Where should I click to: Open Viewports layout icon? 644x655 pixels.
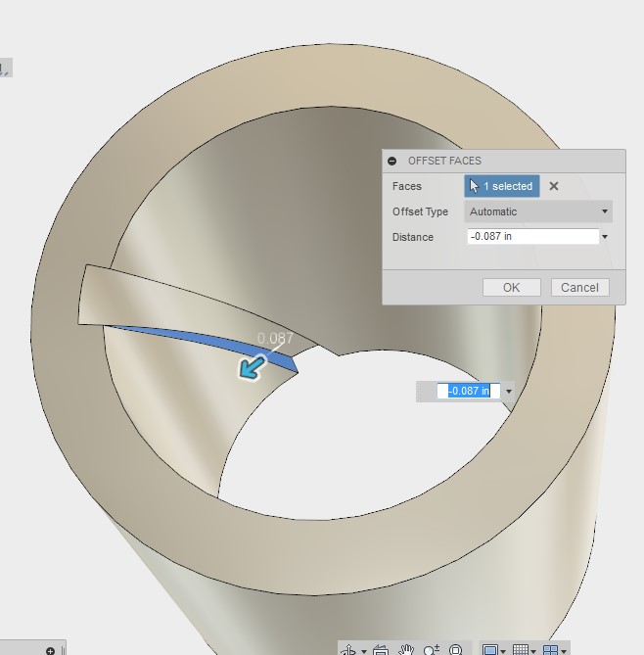tap(550, 650)
